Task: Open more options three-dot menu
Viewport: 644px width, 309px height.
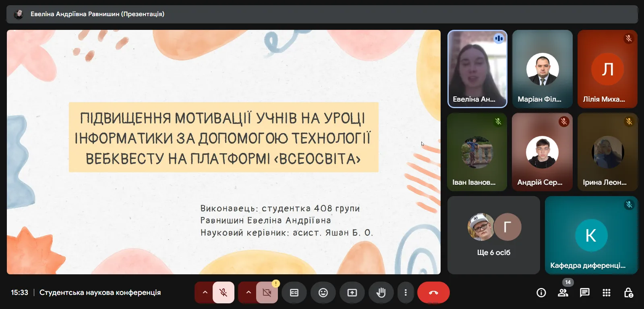Action: tap(406, 292)
